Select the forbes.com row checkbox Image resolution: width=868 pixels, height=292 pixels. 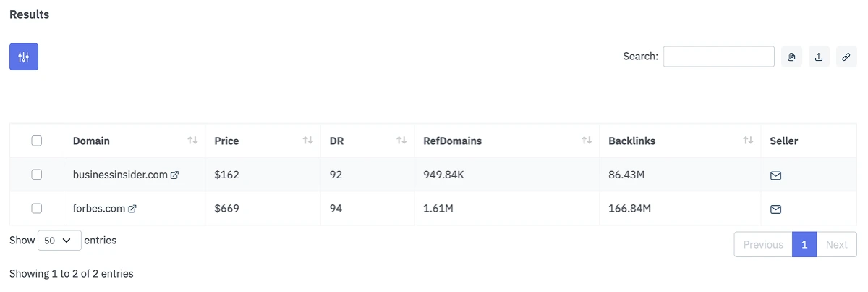(x=37, y=209)
